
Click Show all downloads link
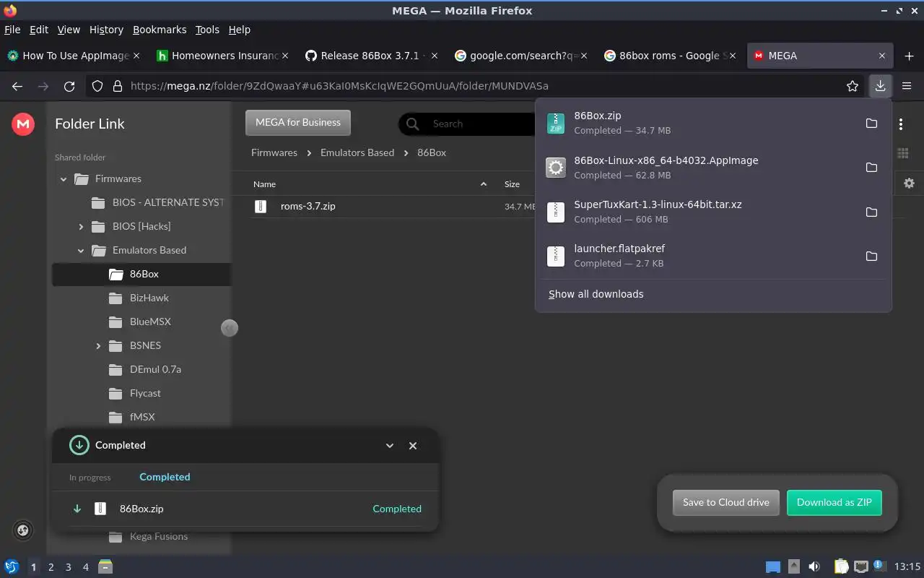pos(596,294)
